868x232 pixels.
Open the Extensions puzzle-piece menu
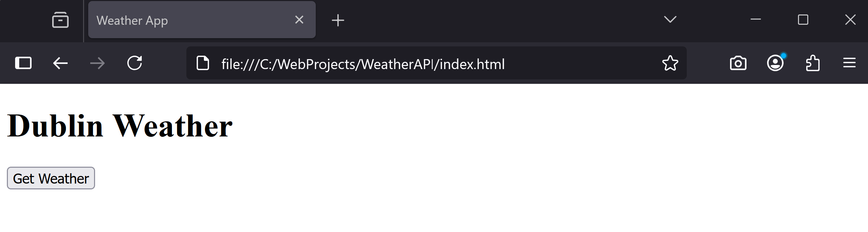point(812,63)
